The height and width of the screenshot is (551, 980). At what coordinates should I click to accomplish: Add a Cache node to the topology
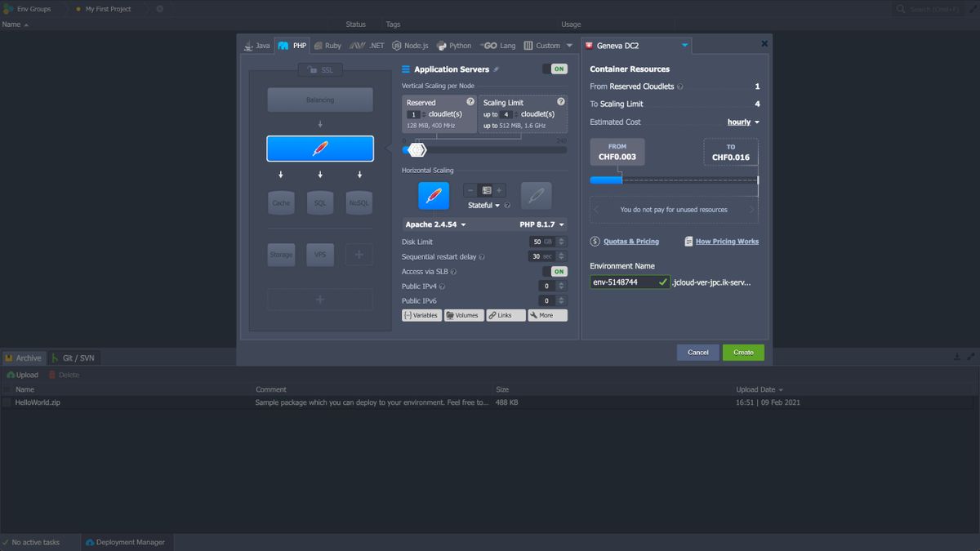coord(281,202)
